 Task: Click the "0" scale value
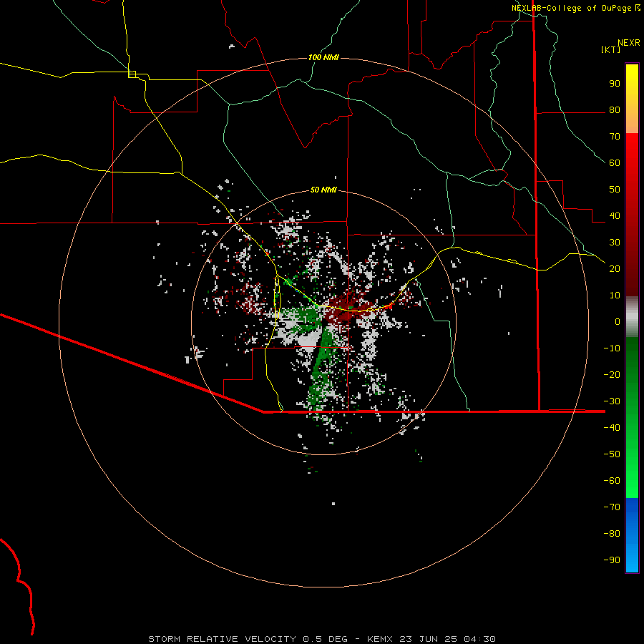coord(618,322)
